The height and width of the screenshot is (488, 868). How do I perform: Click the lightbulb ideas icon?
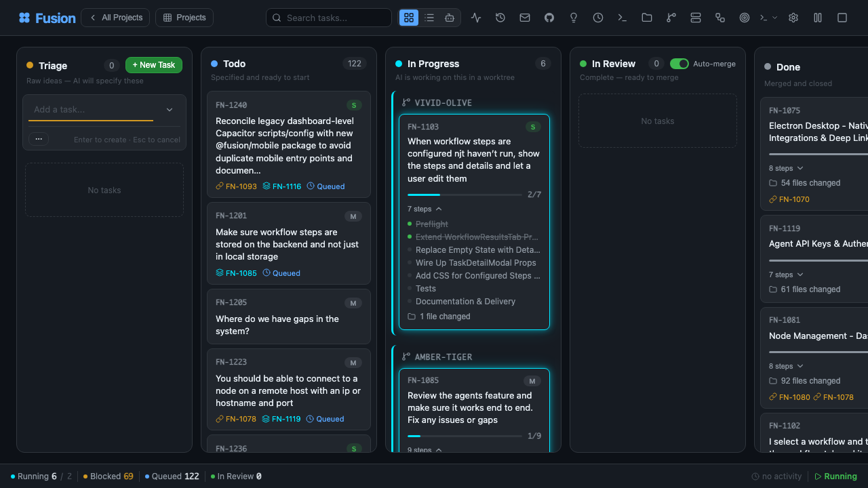pyautogui.click(x=574, y=18)
